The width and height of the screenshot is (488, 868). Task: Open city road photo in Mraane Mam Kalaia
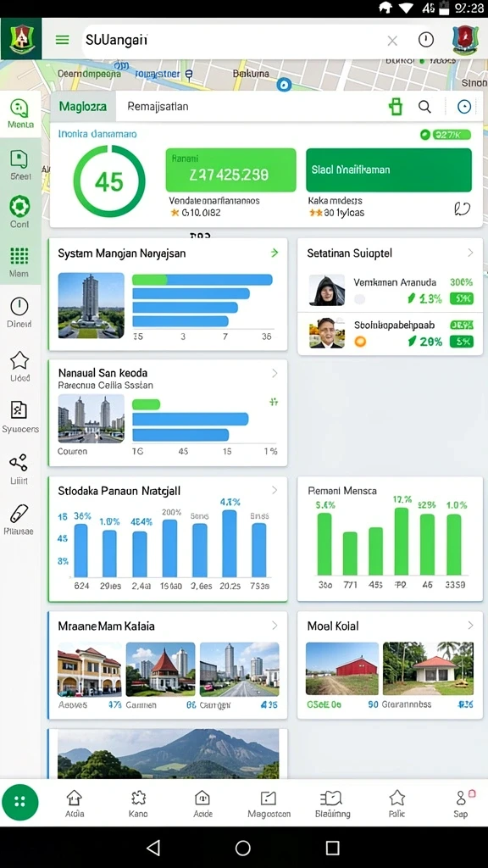(240, 670)
